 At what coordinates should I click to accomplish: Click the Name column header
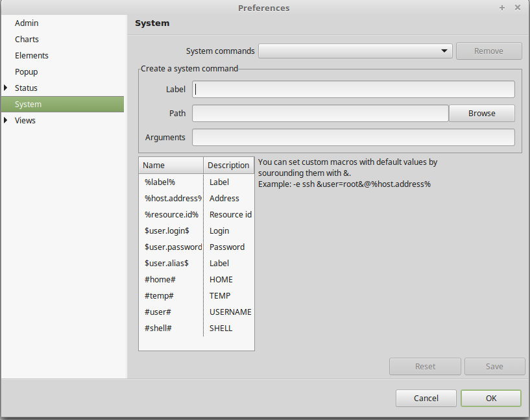[x=170, y=165]
